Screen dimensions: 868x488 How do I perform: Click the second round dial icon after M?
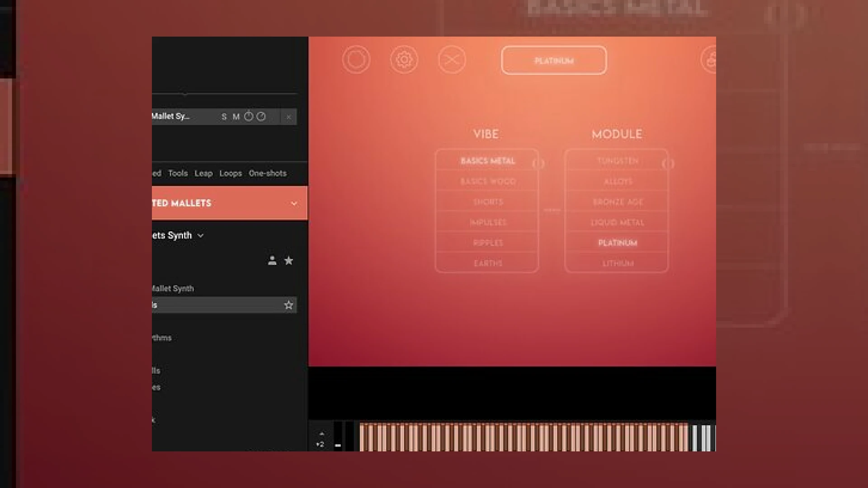tap(261, 117)
